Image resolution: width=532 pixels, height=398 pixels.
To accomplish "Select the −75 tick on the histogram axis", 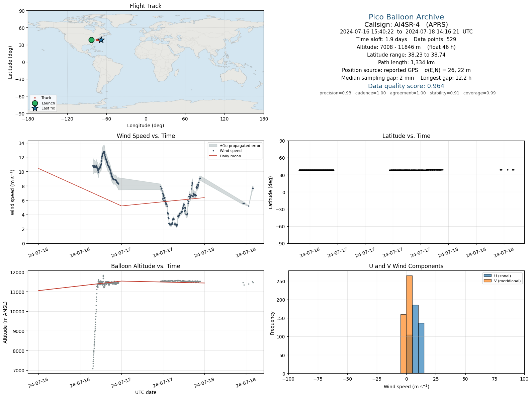I will click(x=318, y=379).
